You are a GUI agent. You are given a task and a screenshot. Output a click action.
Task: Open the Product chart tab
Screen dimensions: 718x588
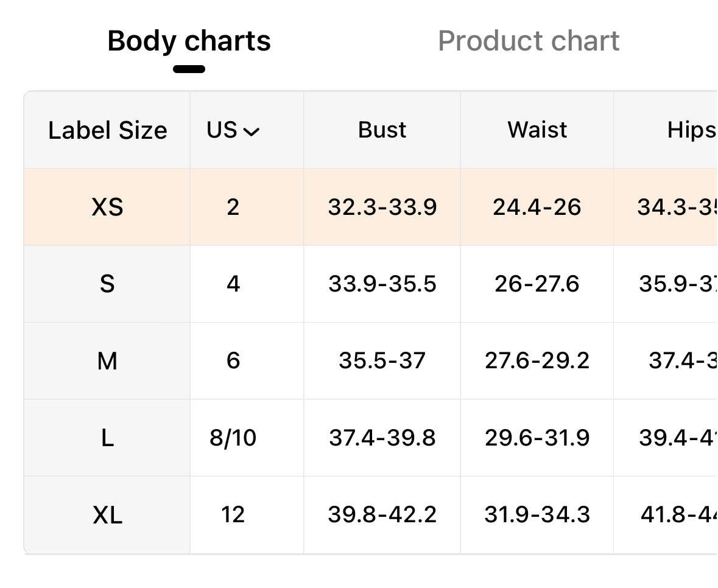[529, 41]
